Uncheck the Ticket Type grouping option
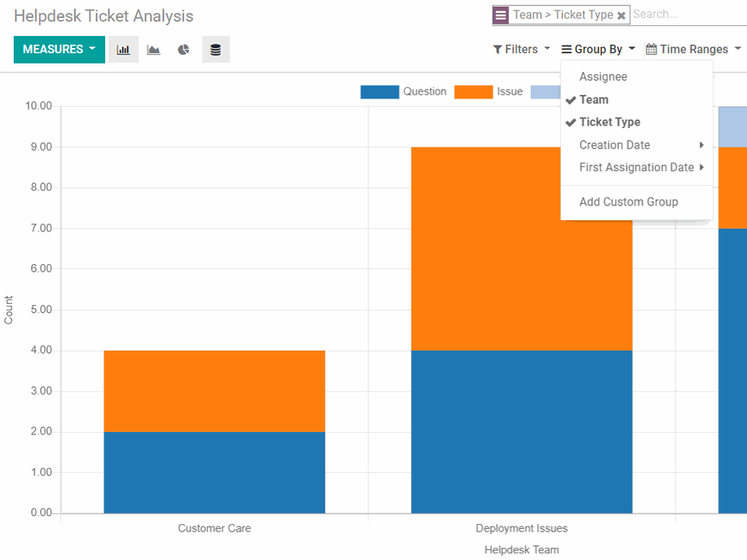This screenshot has width=747, height=560. pos(609,122)
